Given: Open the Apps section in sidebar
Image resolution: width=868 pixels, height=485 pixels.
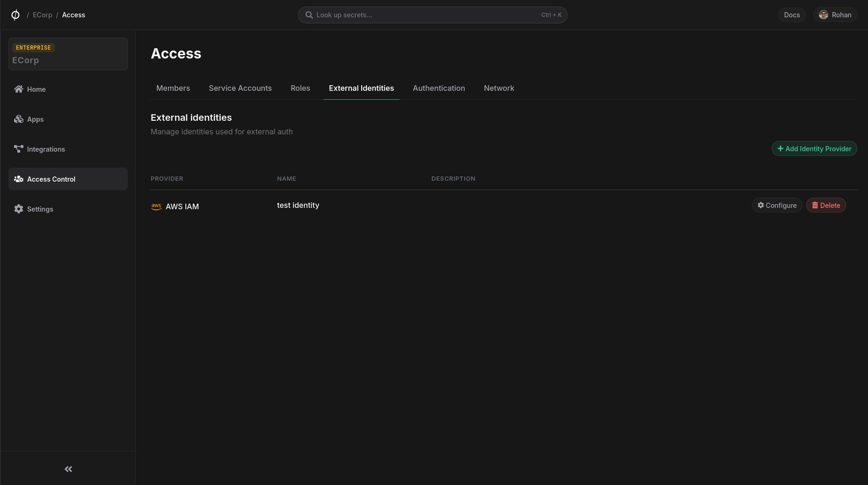Looking at the screenshot, I should click(x=35, y=119).
